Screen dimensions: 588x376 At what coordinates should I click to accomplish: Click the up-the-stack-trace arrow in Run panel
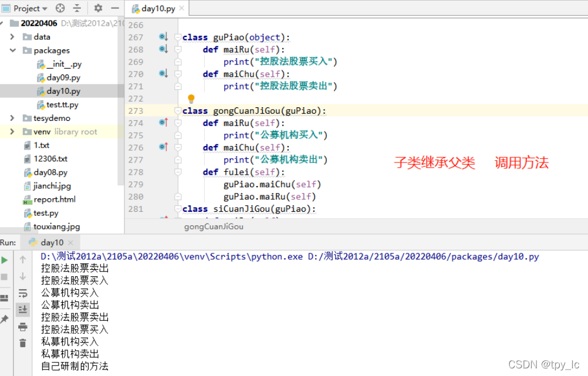[x=22, y=259]
